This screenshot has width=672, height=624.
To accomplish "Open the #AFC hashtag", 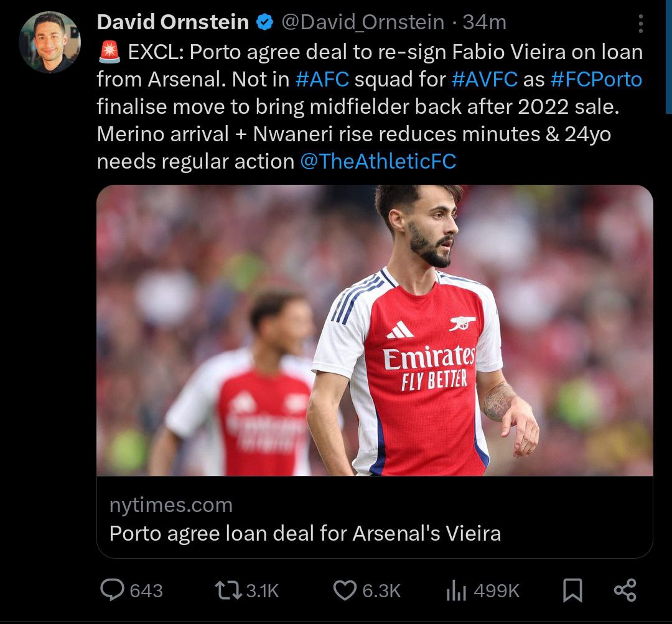I will click(x=322, y=79).
